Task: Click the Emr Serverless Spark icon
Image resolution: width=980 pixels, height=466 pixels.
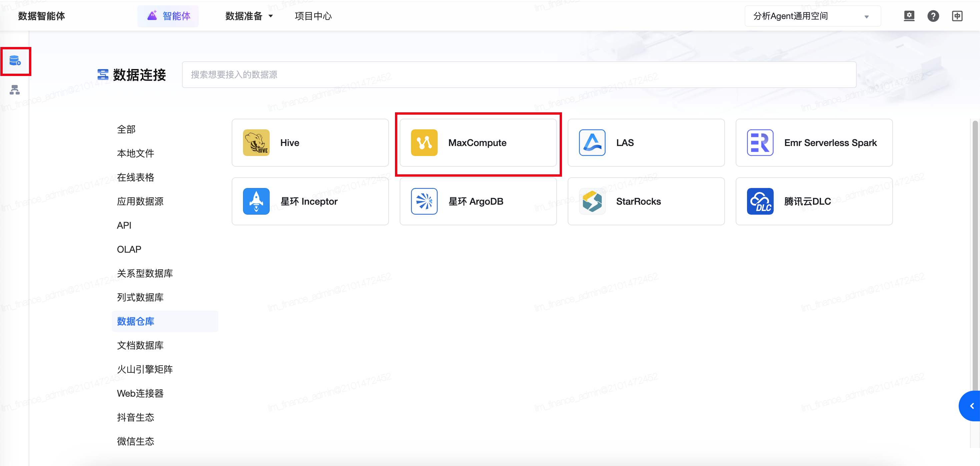Action: (760, 143)
